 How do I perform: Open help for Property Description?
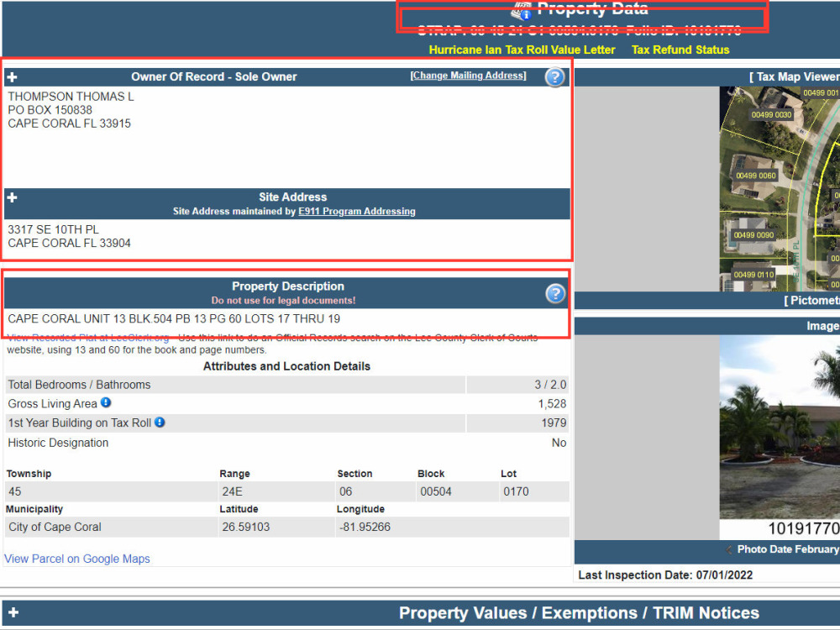555,293
